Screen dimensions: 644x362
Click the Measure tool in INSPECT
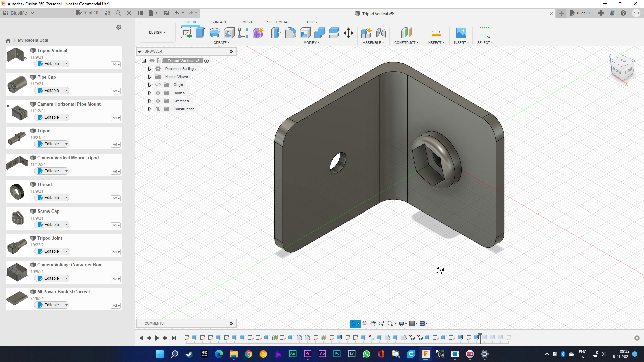pos(436,33)
